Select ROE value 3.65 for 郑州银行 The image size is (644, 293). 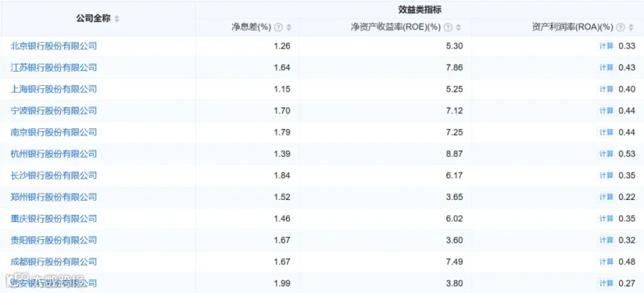click(x=454, y=197)
